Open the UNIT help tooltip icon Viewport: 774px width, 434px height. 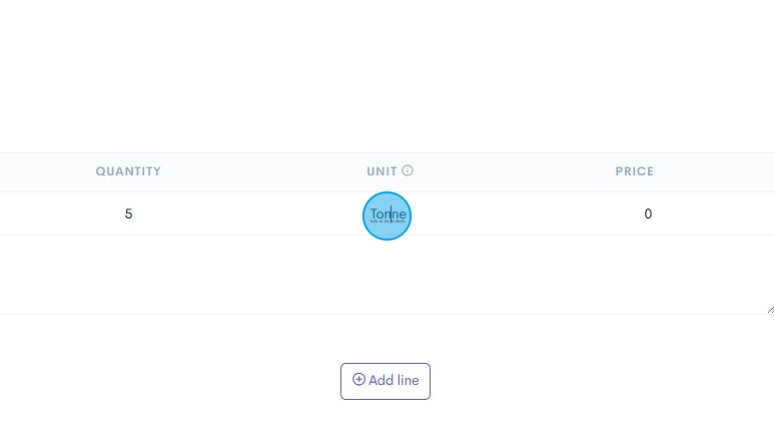(408, 171)
